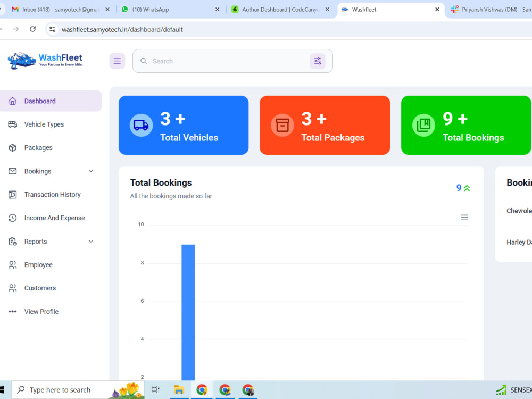Screen dimensions: 532x399
Task: Switch to the WhatsApp tab
Action: coord(168,10)
